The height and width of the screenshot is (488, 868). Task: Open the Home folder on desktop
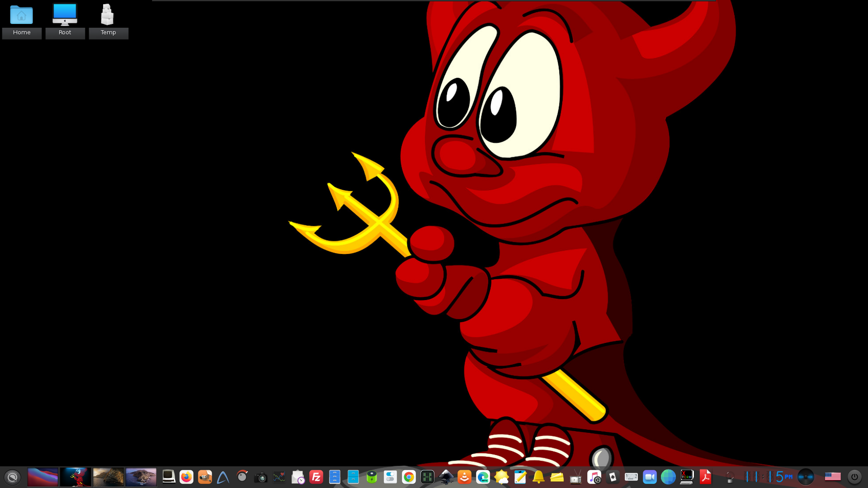(22, 20)
